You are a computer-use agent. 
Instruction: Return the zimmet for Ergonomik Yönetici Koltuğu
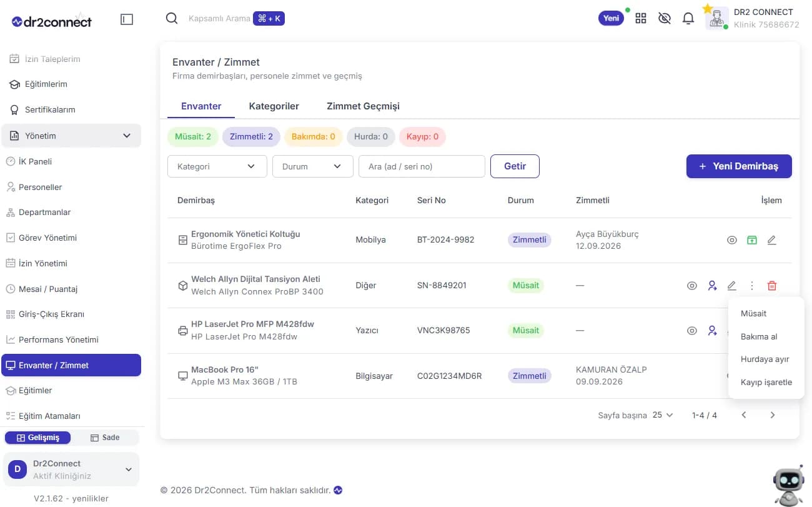pyautogui.click(x=752, y=240)
